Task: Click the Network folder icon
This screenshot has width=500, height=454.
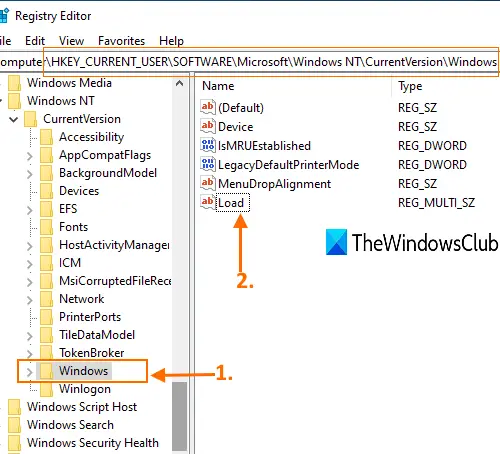Action: 46,299
